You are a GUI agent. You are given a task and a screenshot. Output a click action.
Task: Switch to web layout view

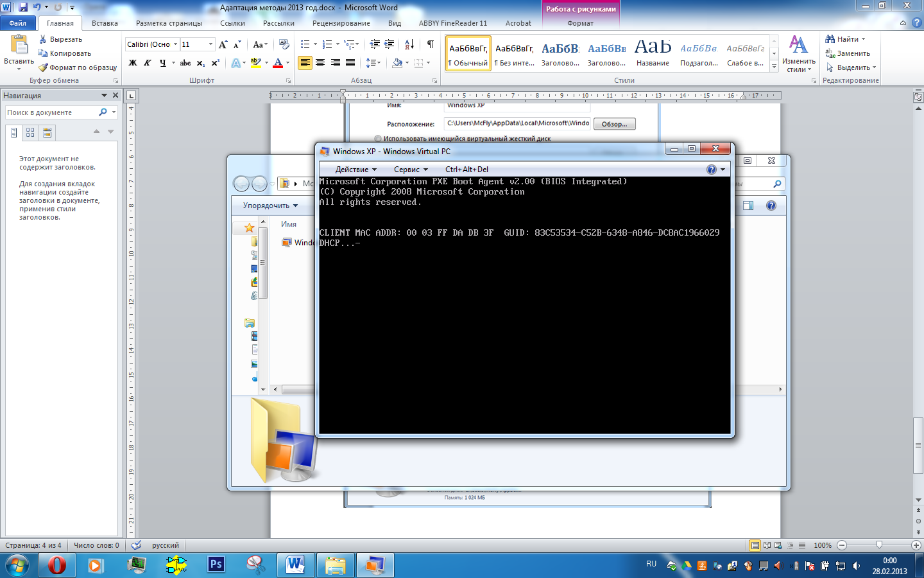[x=778, y=545]
